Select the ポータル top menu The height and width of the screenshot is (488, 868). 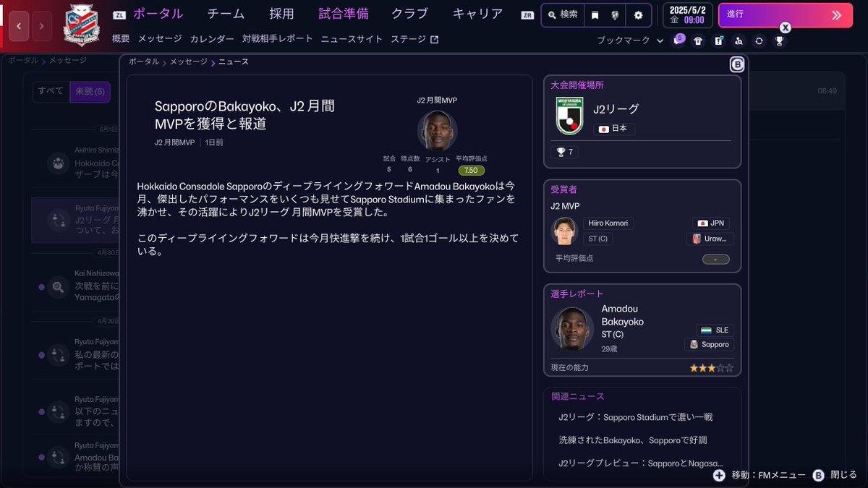click(158, 14)
